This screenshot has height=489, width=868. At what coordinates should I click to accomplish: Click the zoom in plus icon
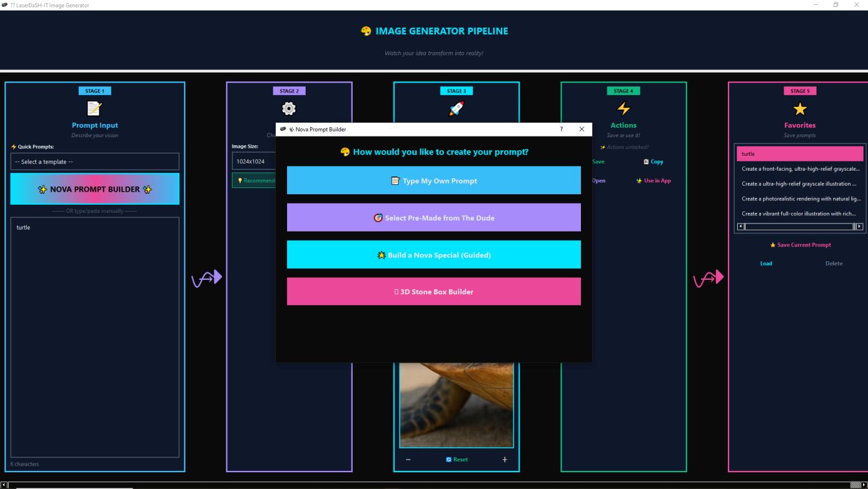[505, 460]
